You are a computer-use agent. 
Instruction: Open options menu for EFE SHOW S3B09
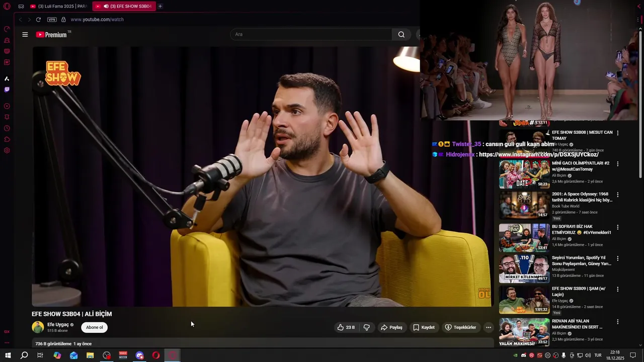tap(618, 289)
